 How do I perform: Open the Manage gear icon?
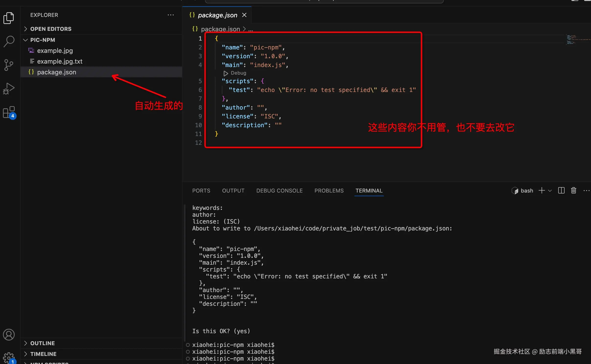click(x=9, y=358)
